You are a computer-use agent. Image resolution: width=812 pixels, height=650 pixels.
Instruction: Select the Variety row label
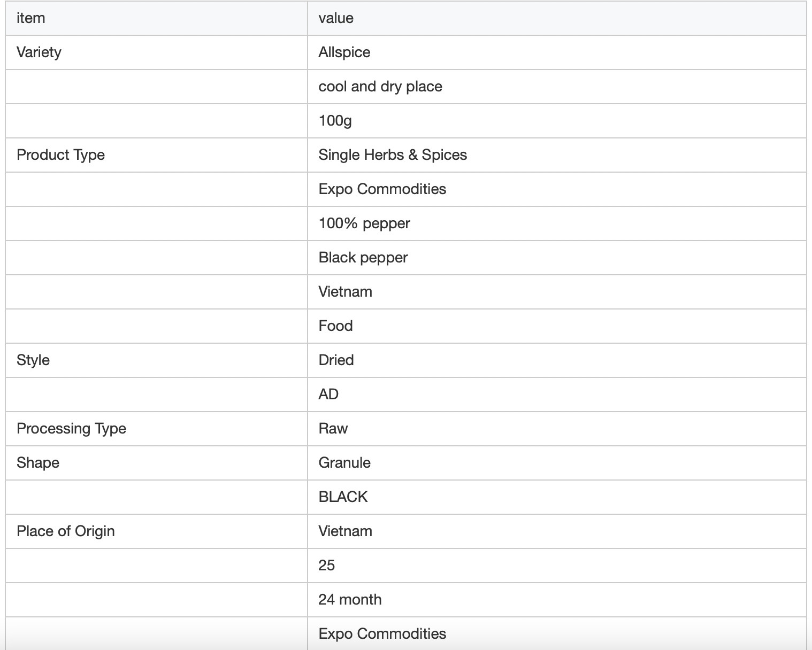click(156, 52)
